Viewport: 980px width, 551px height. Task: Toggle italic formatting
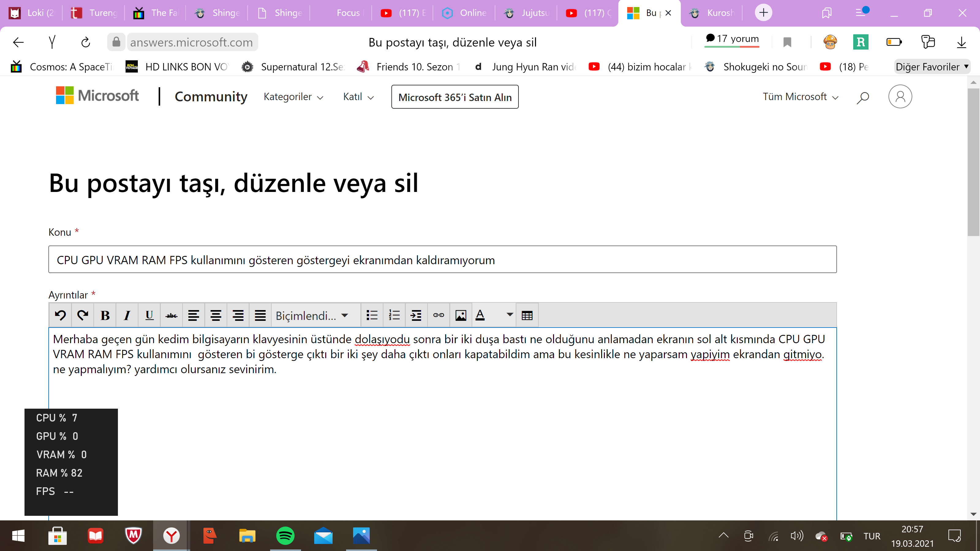point(127,315)
